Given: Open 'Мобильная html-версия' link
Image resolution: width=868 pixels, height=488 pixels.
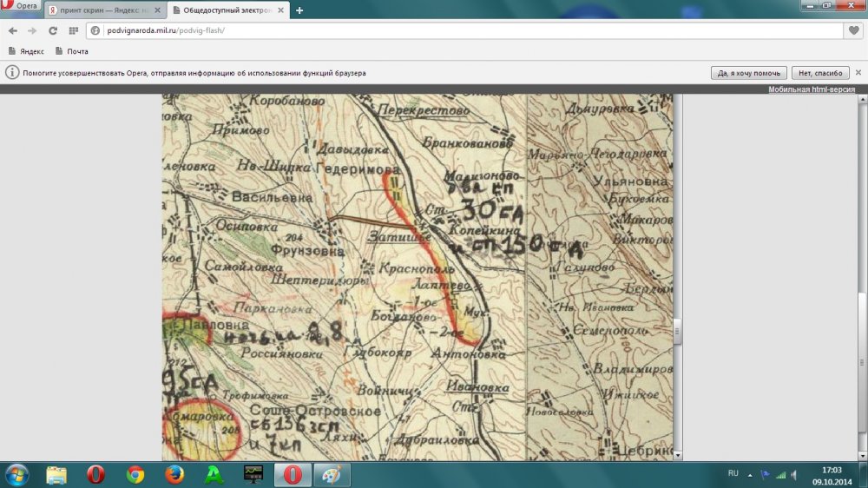Looking at the screenshot, I should click(811, 89).
